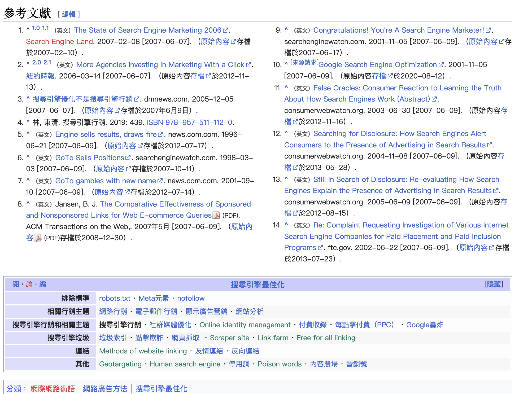Image resolution: width=532 pixels, height=394 pixels.
Task: Open 閱 view link in navbox header
Action: [x=16, y=284]
